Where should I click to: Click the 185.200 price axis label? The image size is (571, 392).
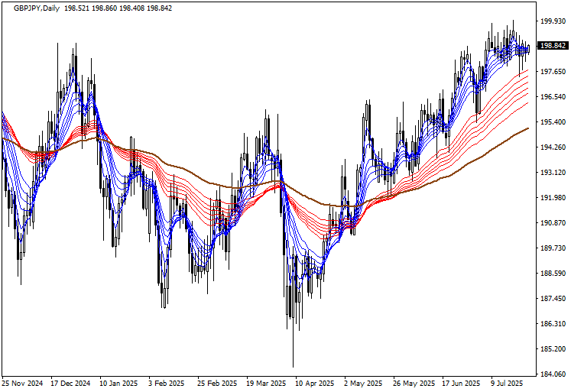[553, 349]
